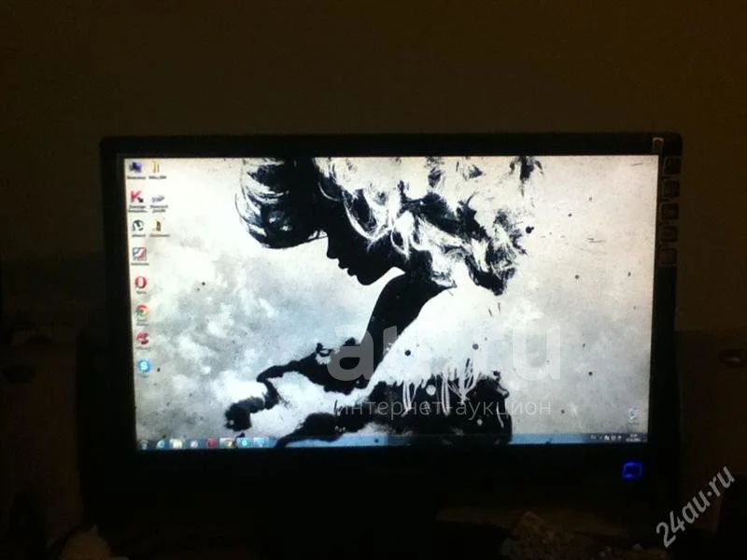Click the red Opera taskbar button

212,443
